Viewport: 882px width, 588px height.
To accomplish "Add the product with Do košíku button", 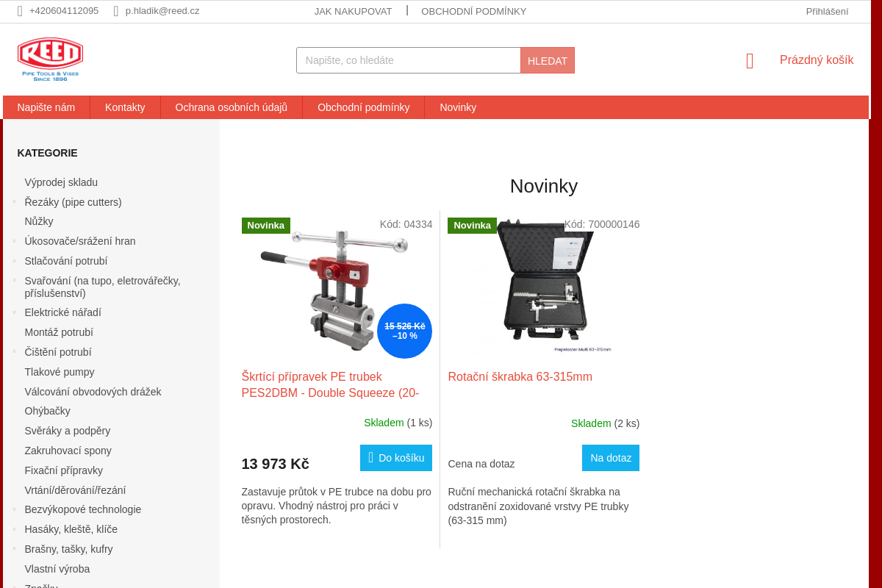I will tap(396, 458).
